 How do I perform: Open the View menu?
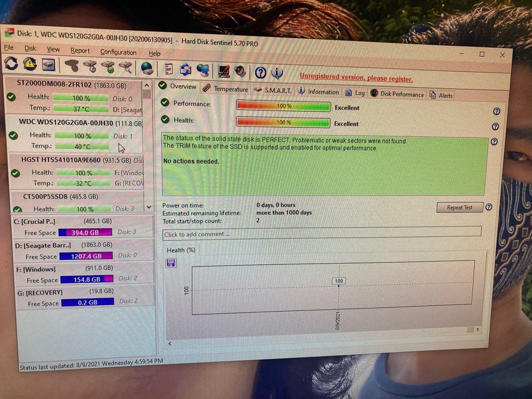click(x=53, y=50)
